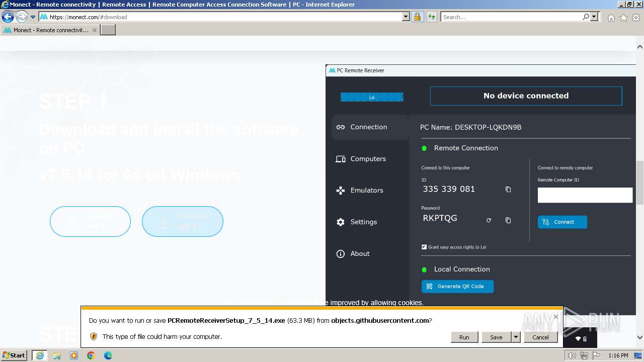Refresh the page with the refresh icon
Screen dimensions: 644x362
click(431, 17)
